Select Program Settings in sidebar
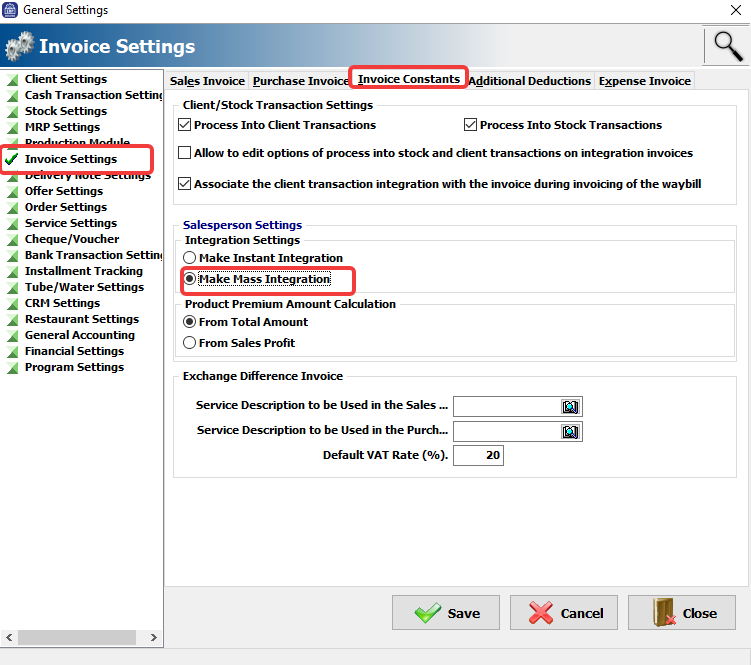This screenshot has width=751, height=665. click(74, 367)
